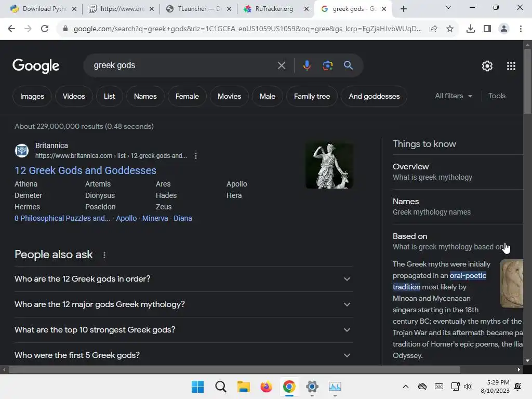Expand 'Who are the 12 Greek gods in order?'
This screenshot has width=532, height=399.
pos(184,279)
